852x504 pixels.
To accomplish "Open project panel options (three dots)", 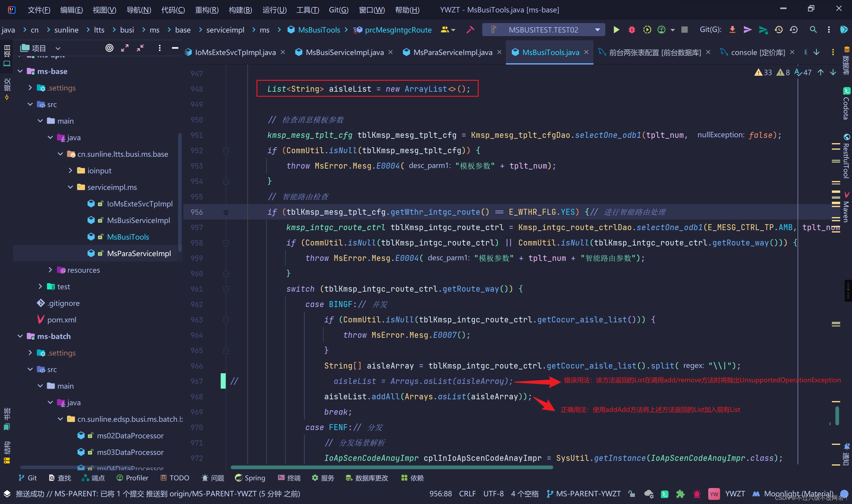I will [159, 48].
